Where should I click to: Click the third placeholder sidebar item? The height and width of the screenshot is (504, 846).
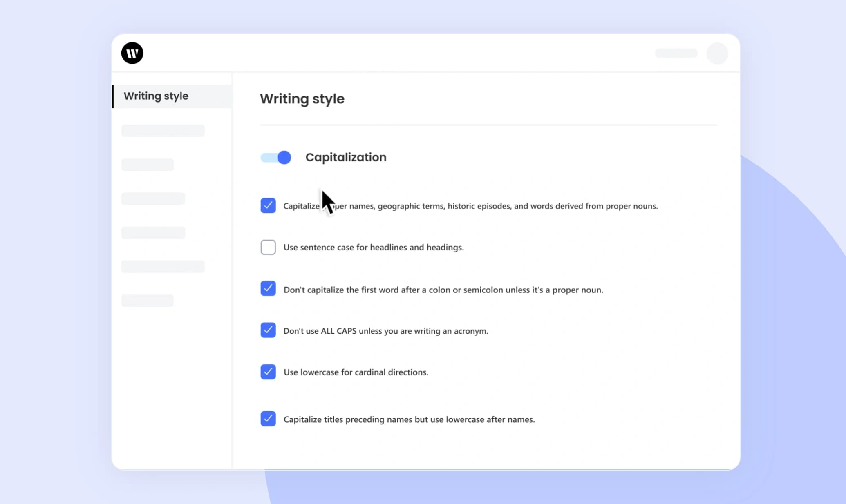pyautogui.click(x=153, y=198)
